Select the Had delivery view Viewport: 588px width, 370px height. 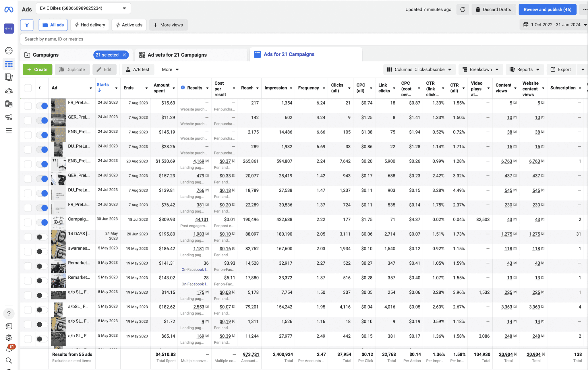click(90, 25)
